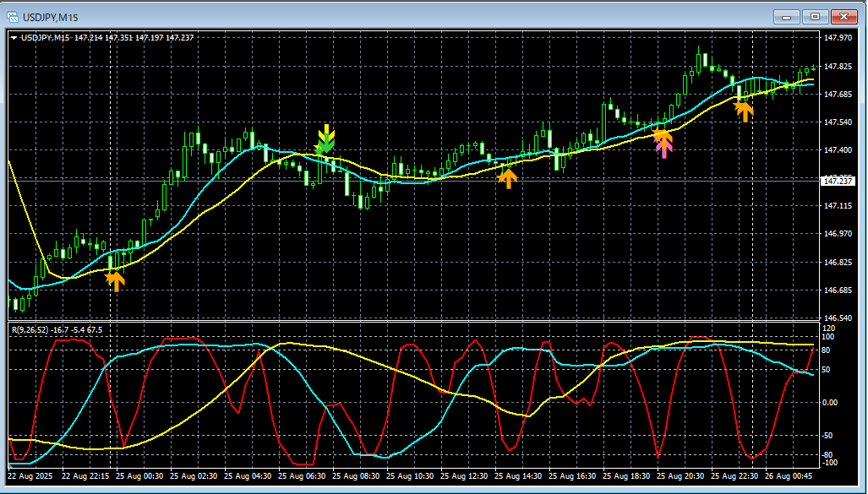The width and height of the screenshot is (868, 494).
Task: Click the 100 level on indicator scale
Action: click(x=828, y=337)
